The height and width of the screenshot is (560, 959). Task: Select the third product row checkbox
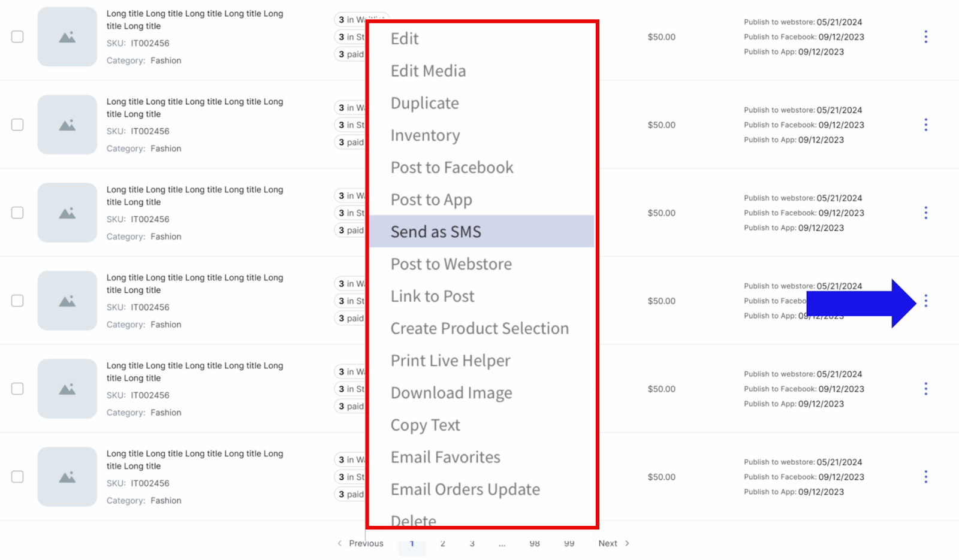point(18,213)
